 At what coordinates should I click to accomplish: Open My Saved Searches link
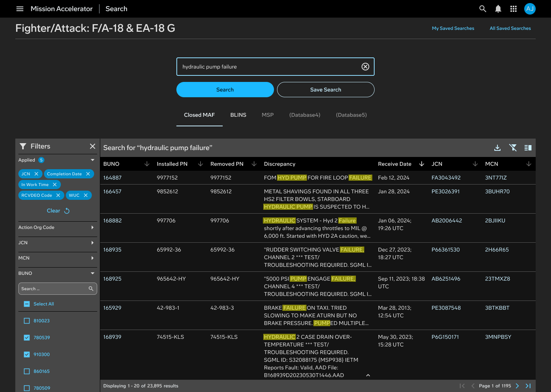pyautogui.click(x=453, y=28)
